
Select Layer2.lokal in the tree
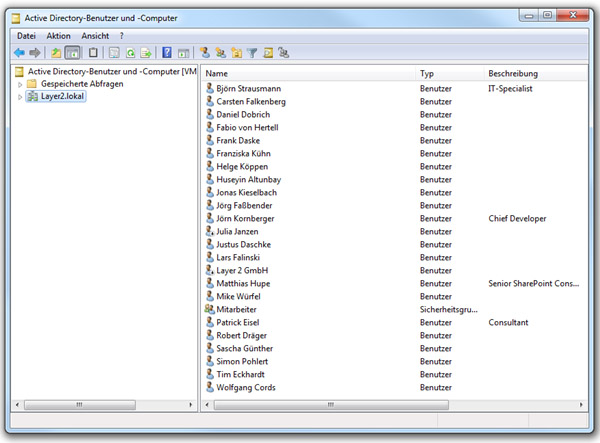click(x=62, y=97)
